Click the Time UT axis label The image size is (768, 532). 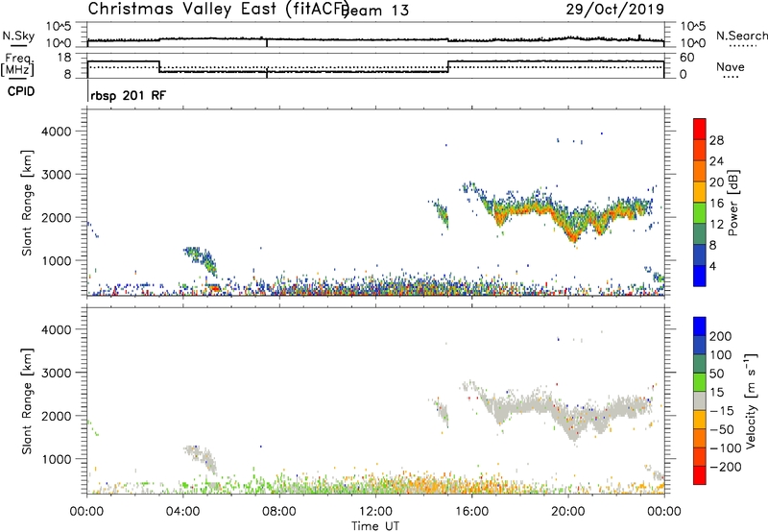coord(375,526)
